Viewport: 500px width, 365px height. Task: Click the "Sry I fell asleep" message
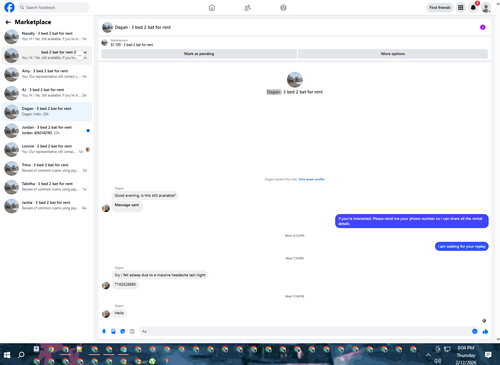(160, 275)
